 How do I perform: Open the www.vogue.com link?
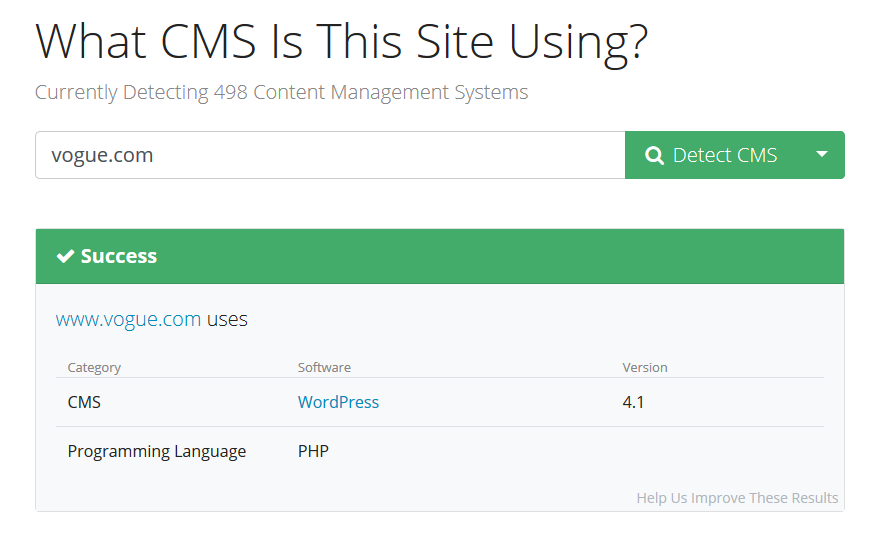[128, 320]
